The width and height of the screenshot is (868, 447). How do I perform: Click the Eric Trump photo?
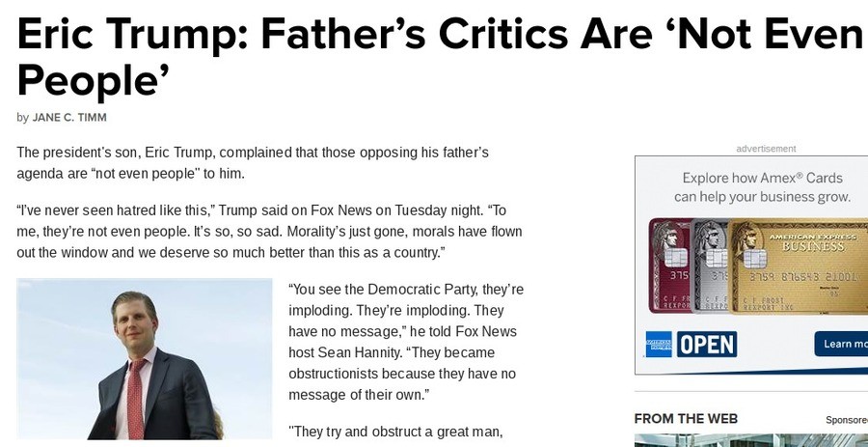(x=145, y=359)
